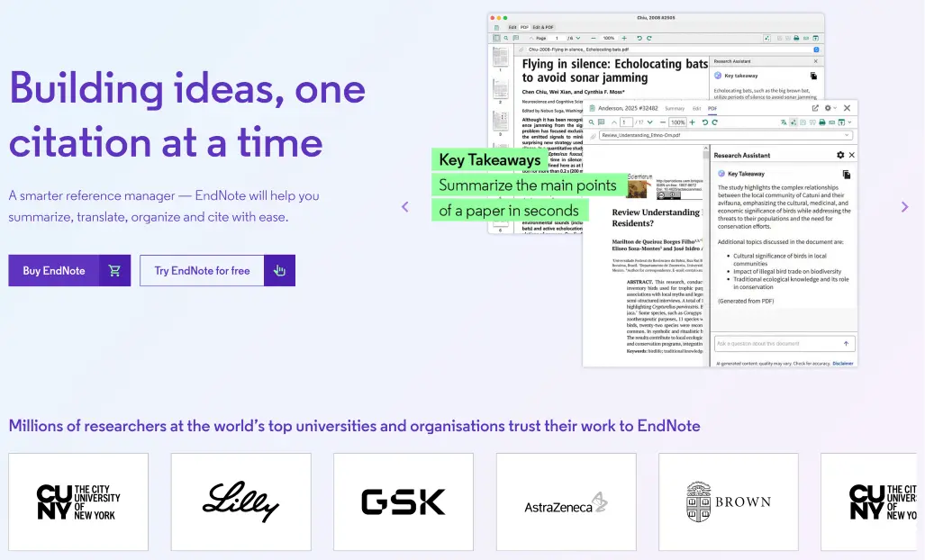
Task: Rotate Anderson PDF clockwise
Action: point(714,122)
